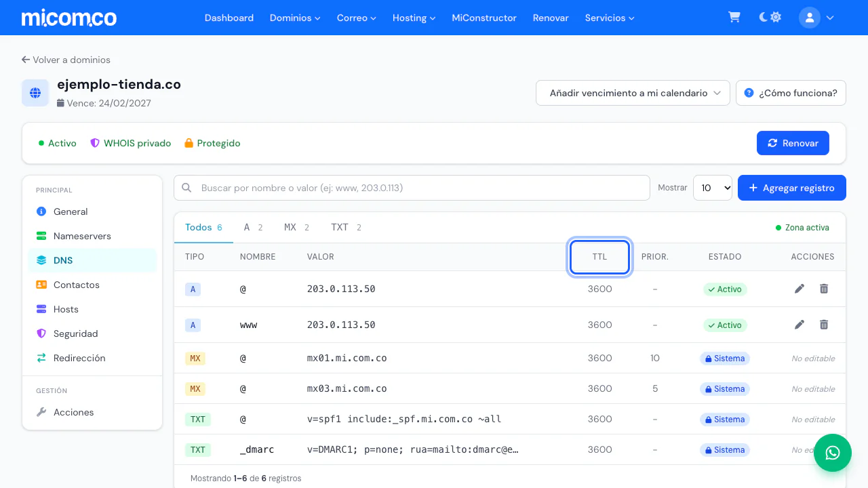Open Renovar in the top navigation
The image size is (868, 488).
pos(551,18)
